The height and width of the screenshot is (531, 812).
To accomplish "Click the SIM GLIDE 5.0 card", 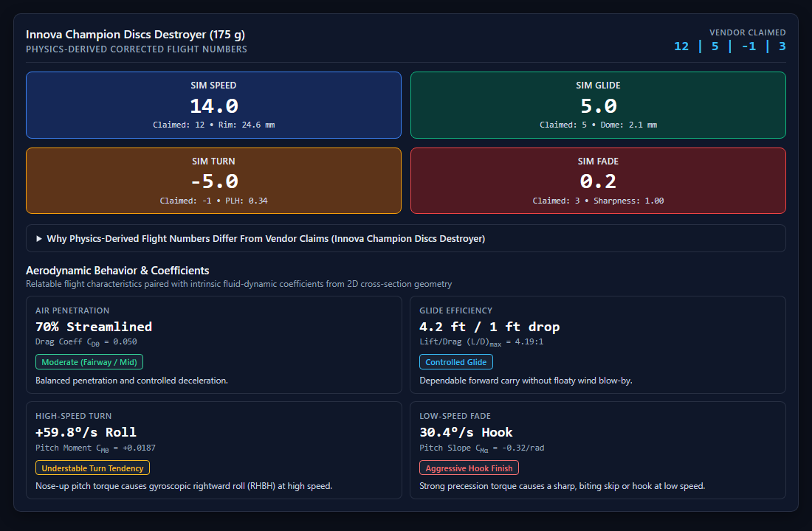I will [598, 105].
